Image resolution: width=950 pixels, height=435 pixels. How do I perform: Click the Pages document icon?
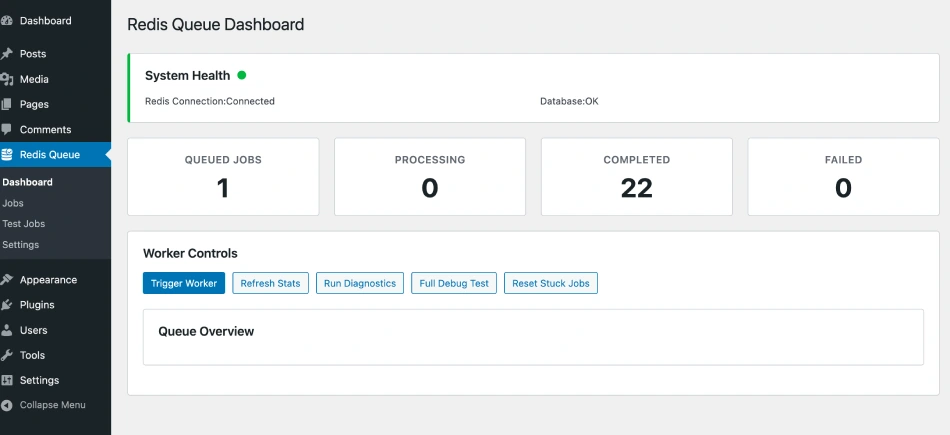[7, 104]
